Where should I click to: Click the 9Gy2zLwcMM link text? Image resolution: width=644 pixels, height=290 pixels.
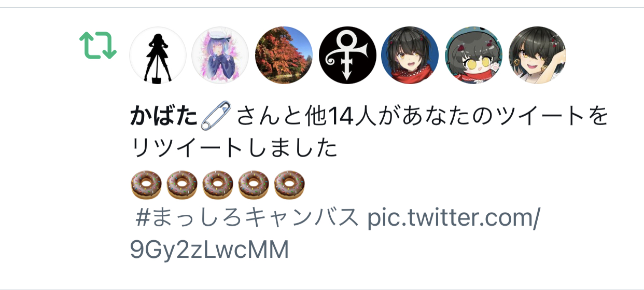(x=209, y=251)
